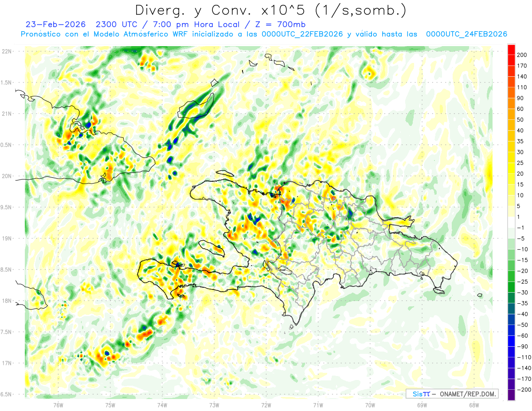532x411 pixels.
Task: Click the orange swatch between 60 and 90
Action: [511, 104]
